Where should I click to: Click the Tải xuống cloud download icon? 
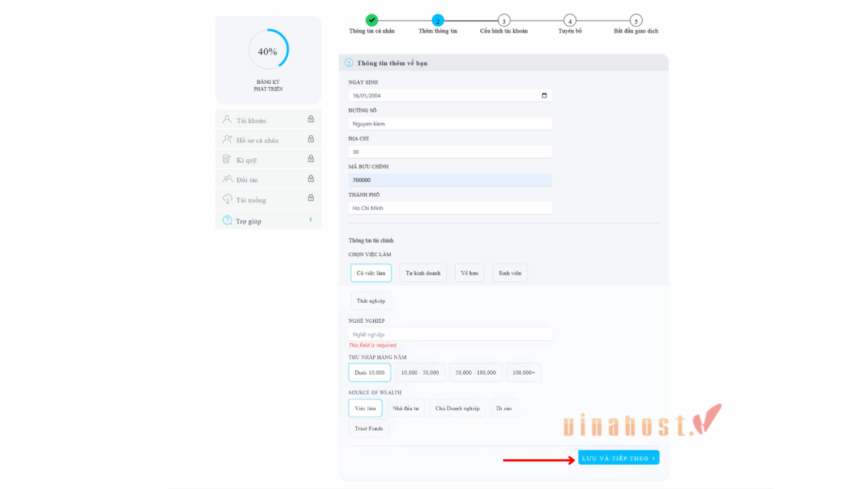[x=227, y=199]
